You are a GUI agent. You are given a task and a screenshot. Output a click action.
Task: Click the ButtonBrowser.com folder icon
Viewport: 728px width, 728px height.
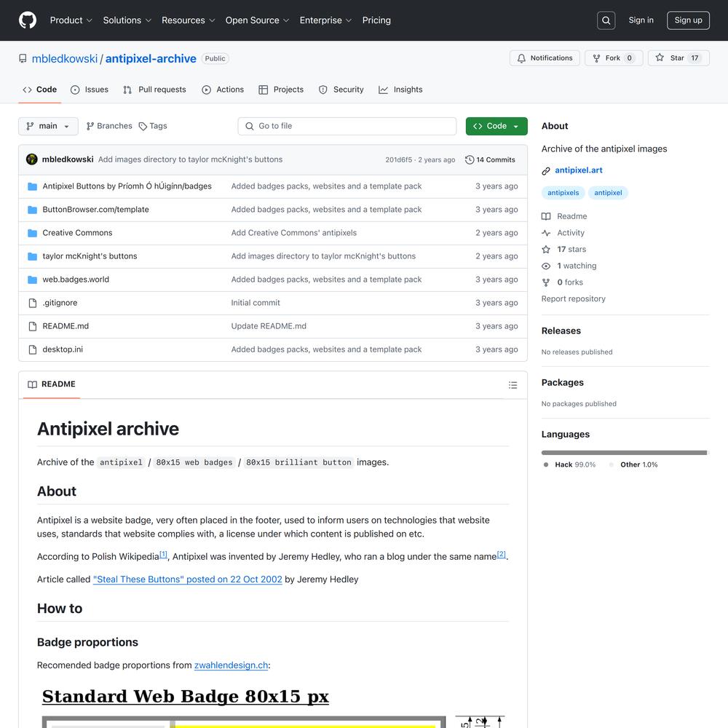33,210
